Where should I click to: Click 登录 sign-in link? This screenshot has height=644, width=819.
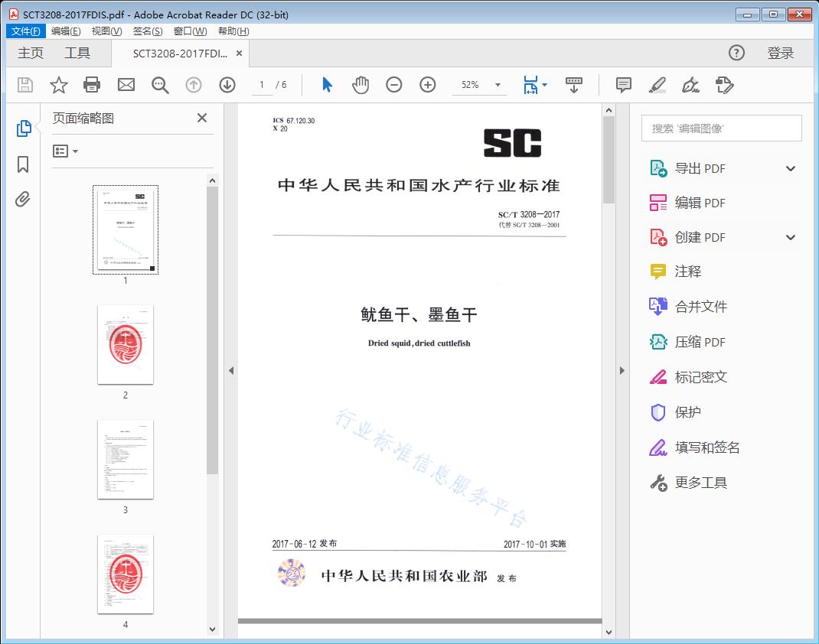click(780, 53)
